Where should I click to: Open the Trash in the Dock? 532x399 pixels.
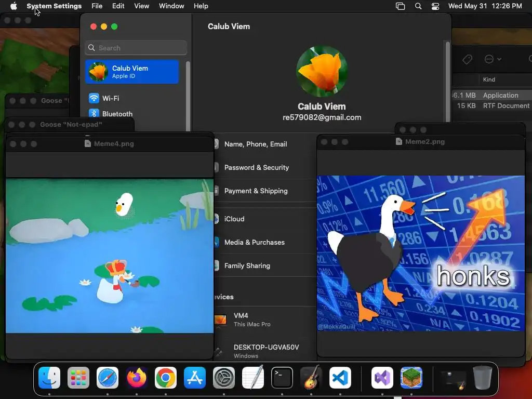[483, 378]
